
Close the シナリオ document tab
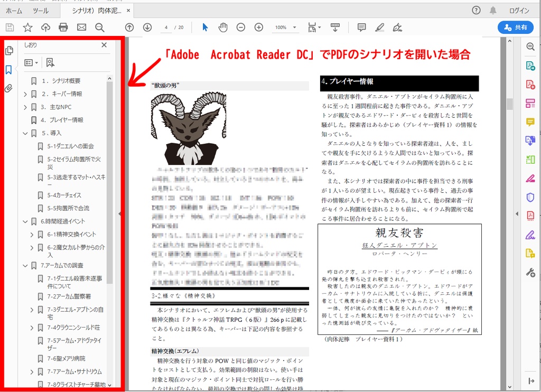pos(128,11)
